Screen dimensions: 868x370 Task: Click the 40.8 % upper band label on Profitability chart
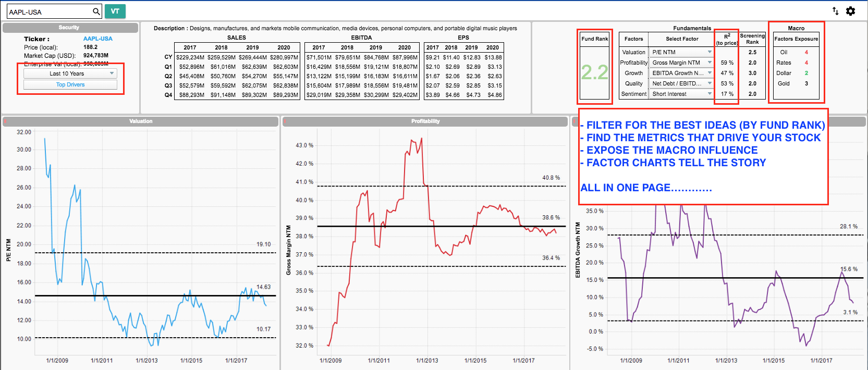[x=551, y=178]
